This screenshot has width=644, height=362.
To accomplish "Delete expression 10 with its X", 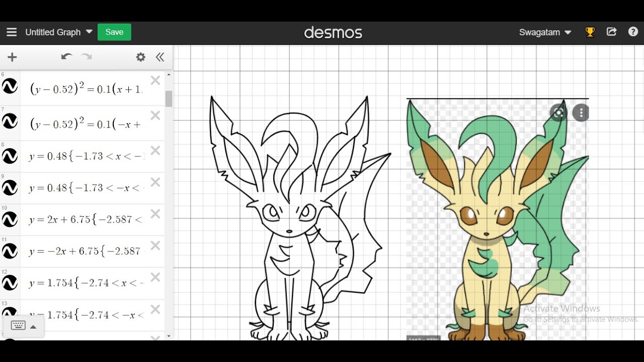I will click(155, 214).
